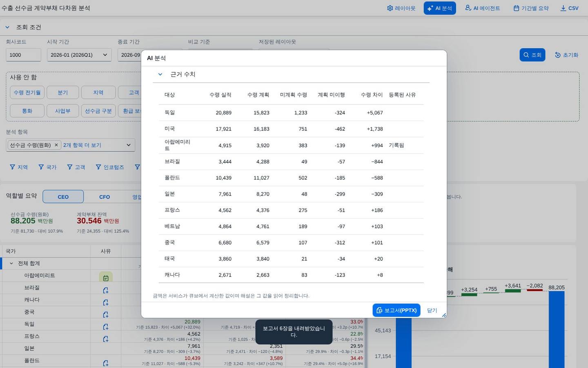Screen dimensions: 588x368
Task: Open the 고객 filter
Action: coord(76,167)
